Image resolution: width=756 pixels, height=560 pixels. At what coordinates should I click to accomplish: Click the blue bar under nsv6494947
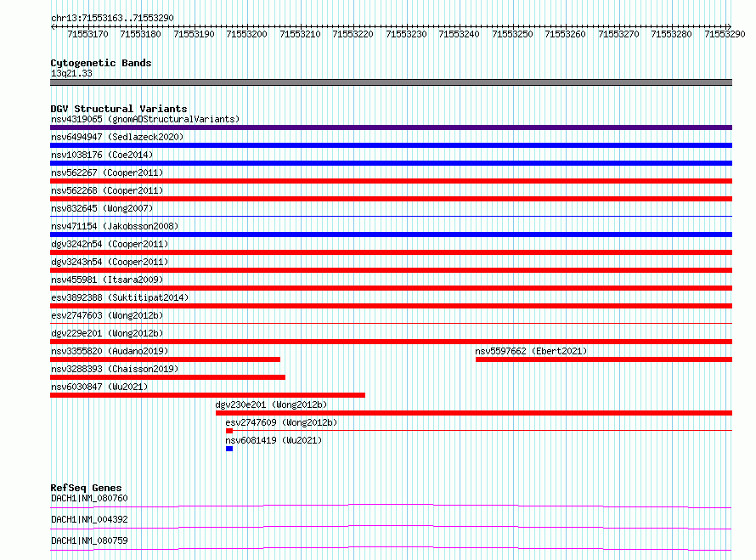click(391, 145)
